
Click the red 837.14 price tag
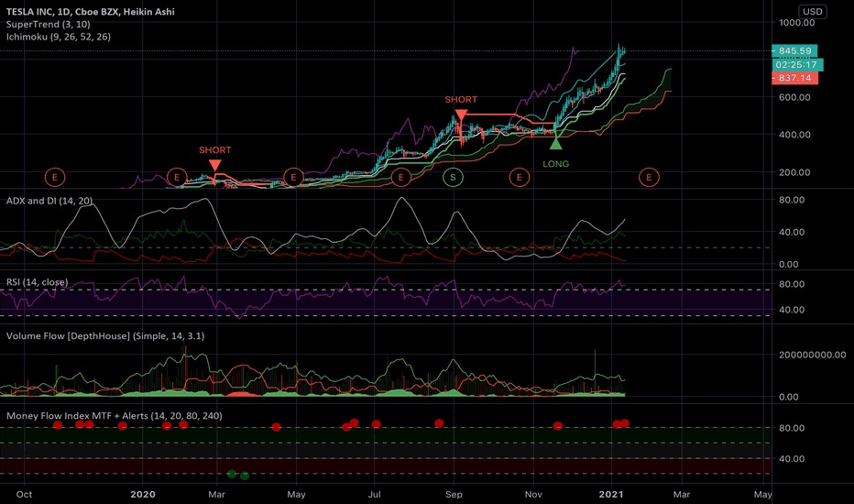coord(794,78)
